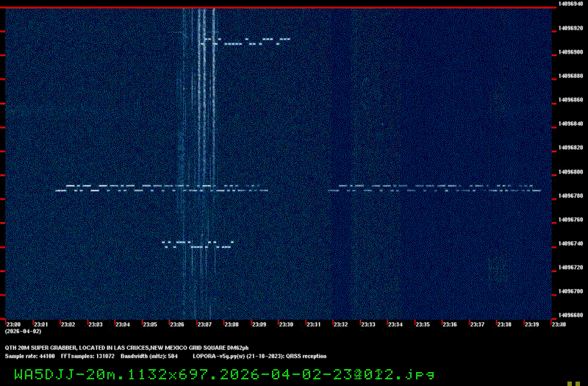Click the 14096840 frequency label
The width and height of the screenshot is (588, 386).
(x=570, y=124)
